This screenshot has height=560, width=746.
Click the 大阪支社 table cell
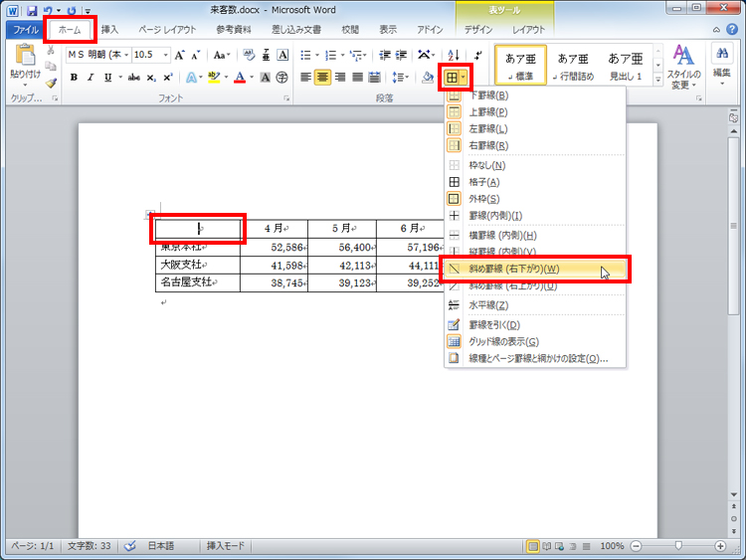pos(198,265)
